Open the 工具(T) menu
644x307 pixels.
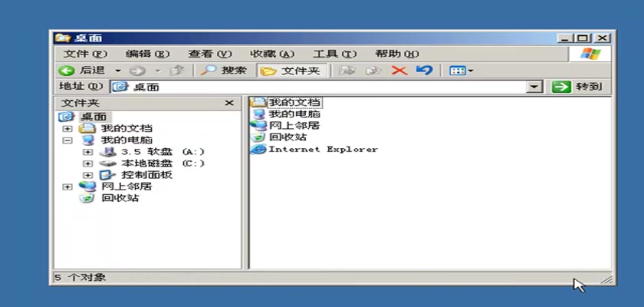point(335,54)
